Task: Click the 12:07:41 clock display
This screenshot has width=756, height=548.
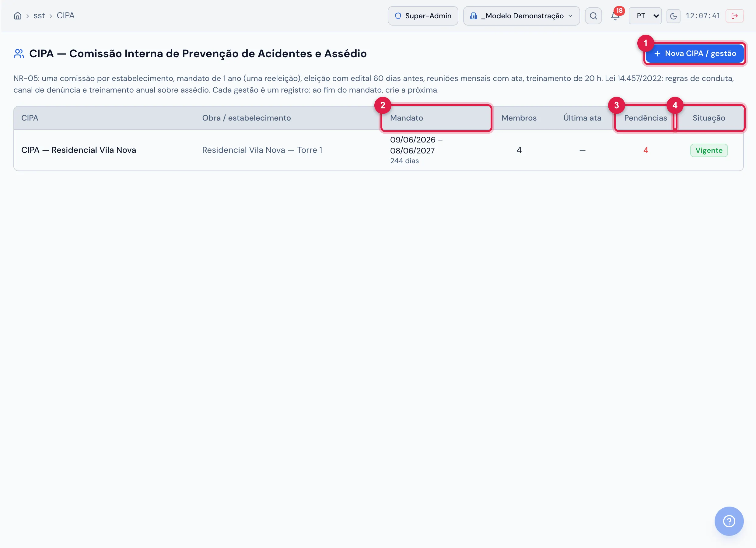Action: click(x=703, y=16)
